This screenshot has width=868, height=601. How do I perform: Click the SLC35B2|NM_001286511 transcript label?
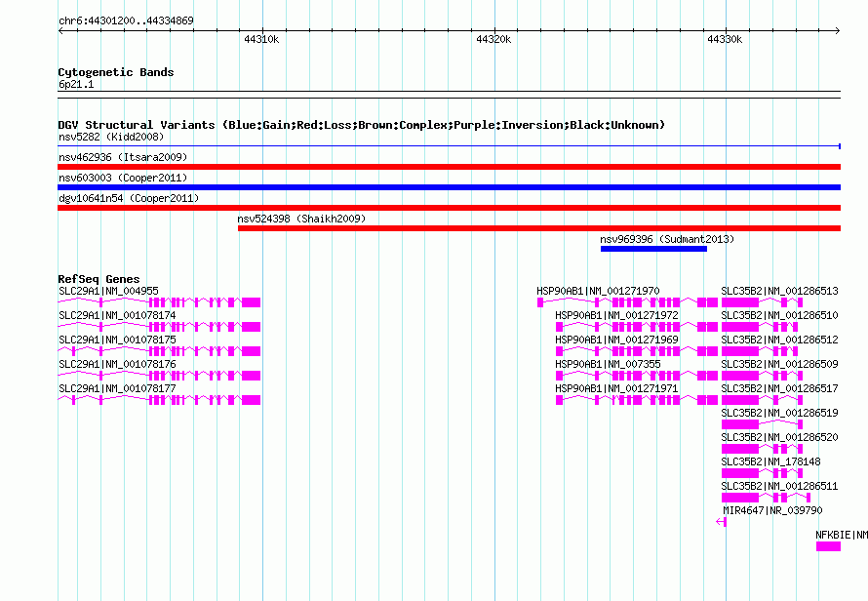coord(779,486)
